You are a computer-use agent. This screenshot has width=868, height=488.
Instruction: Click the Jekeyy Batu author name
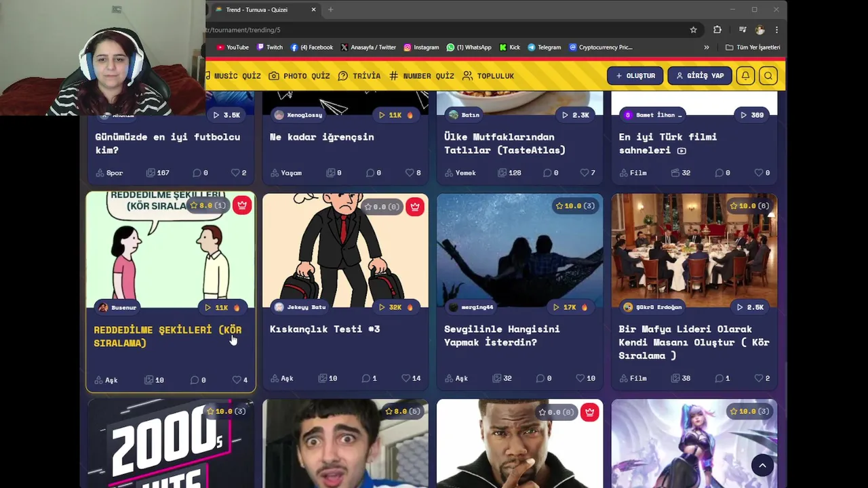[x=306, y=307]
